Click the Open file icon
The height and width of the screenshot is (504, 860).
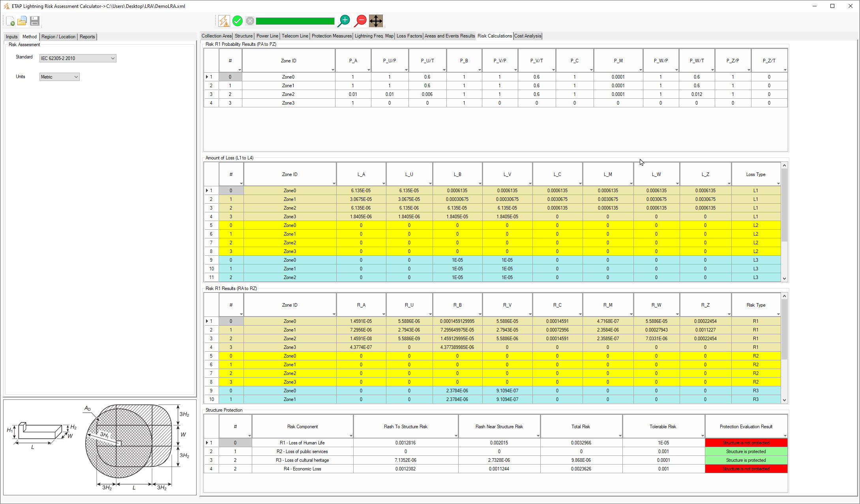point(22,21)
